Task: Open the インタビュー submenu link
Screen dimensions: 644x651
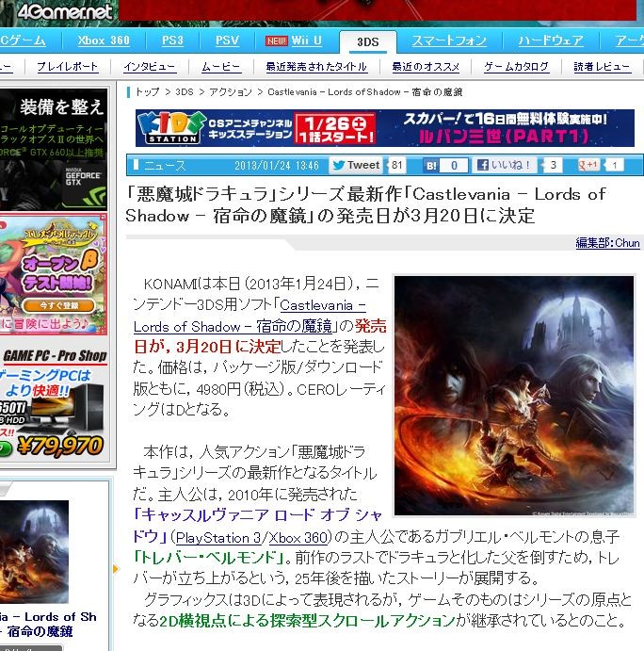Action: tap(150, 67)
